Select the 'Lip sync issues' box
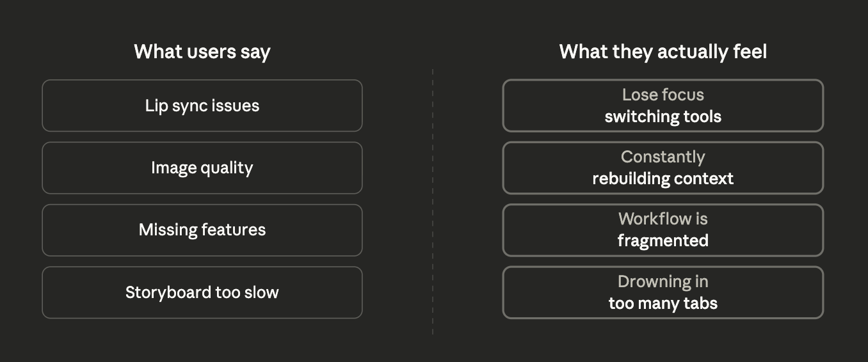Viewport: 868px width, 362px height. click(x=202, y=106)
